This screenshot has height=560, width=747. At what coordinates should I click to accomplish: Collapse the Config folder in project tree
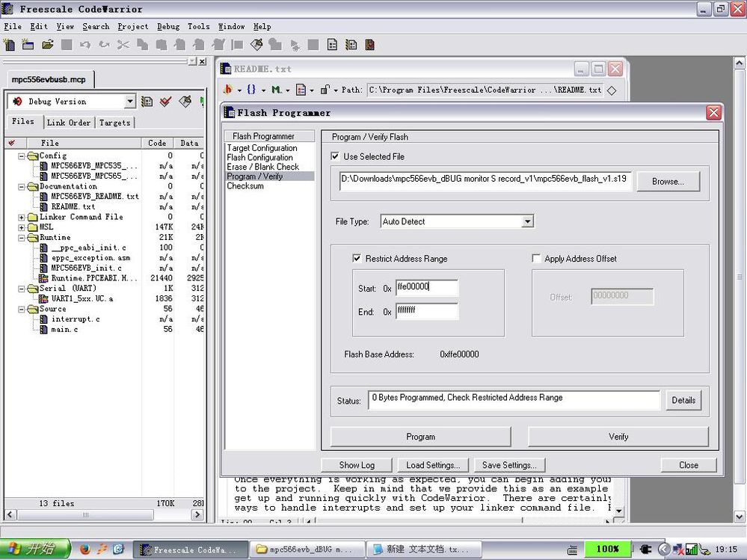[22, 156]
